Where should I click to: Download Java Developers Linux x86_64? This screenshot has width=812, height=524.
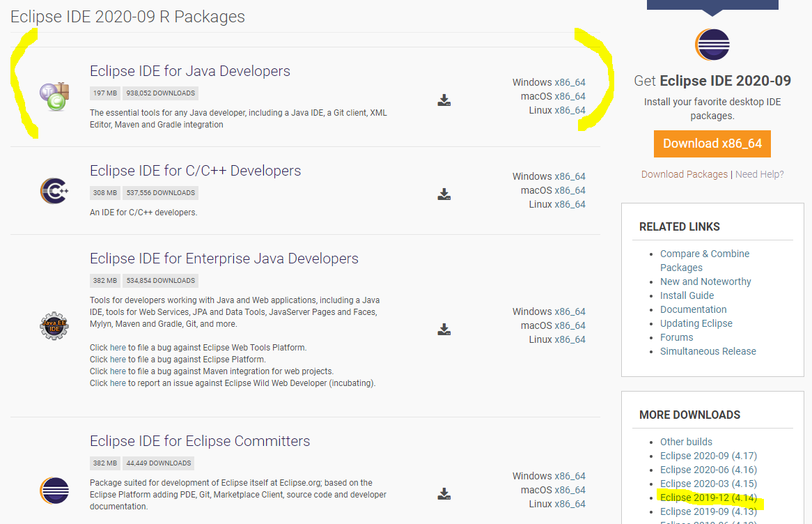click(570, 110)
